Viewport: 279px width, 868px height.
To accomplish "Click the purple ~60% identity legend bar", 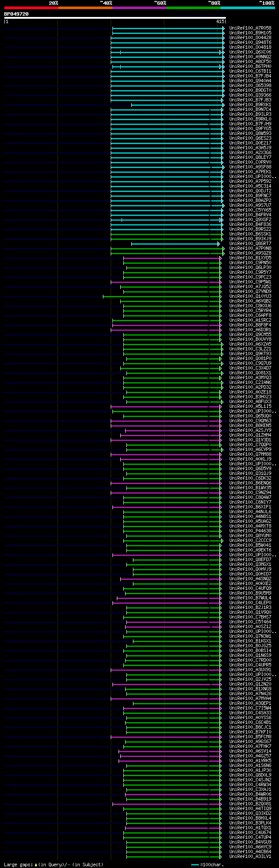I will 139,8.
